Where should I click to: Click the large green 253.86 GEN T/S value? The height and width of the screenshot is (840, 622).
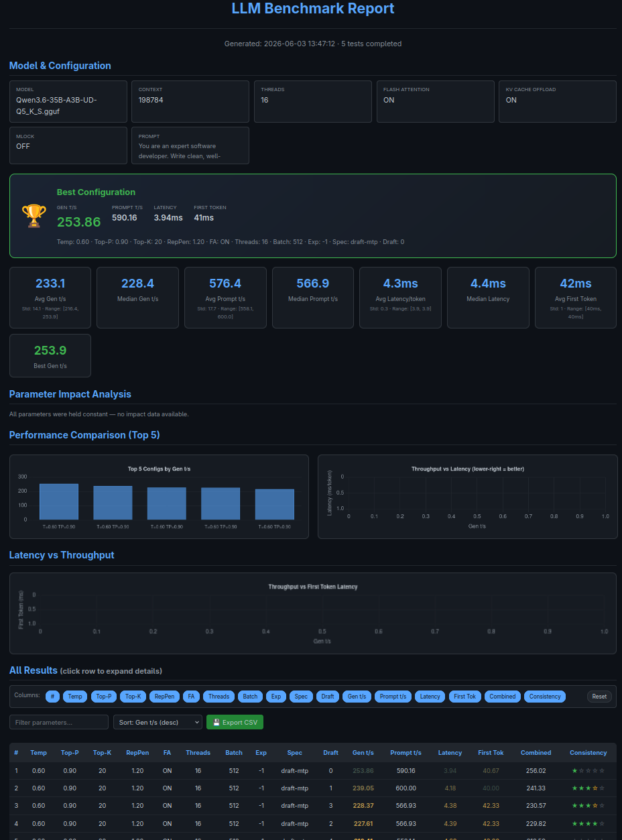78,223
